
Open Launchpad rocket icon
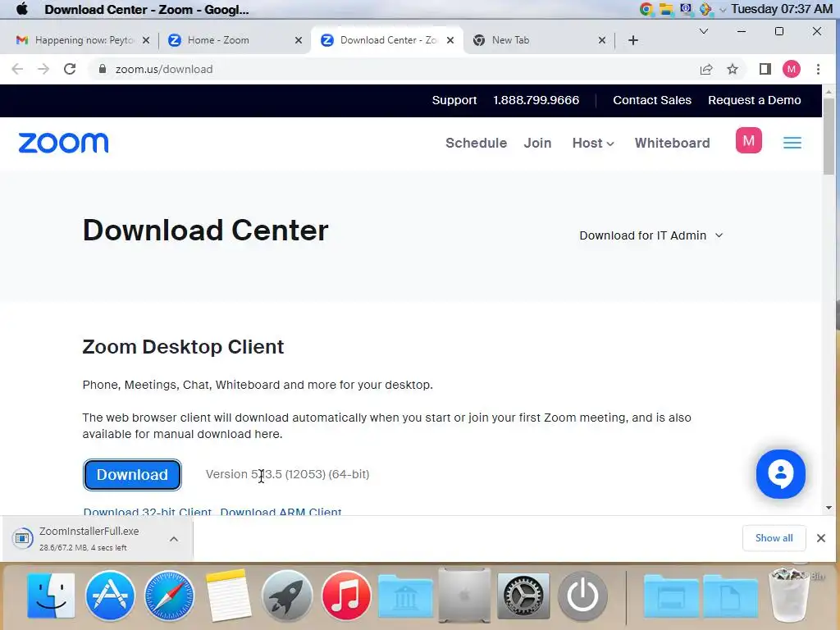(x=287, y=596)
